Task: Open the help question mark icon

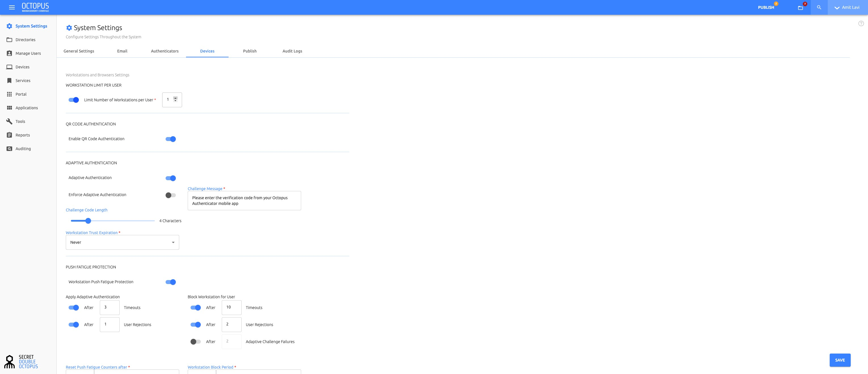Action: (861, 24)
